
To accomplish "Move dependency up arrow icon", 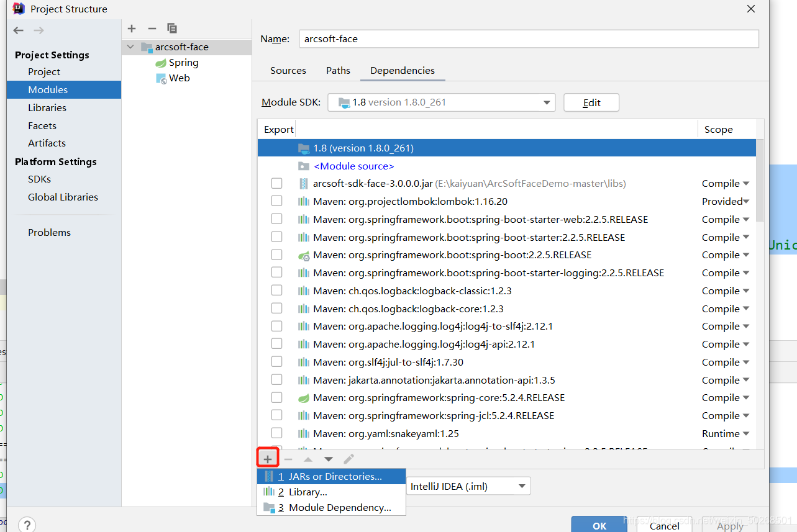I will click(x=308, y=459).
